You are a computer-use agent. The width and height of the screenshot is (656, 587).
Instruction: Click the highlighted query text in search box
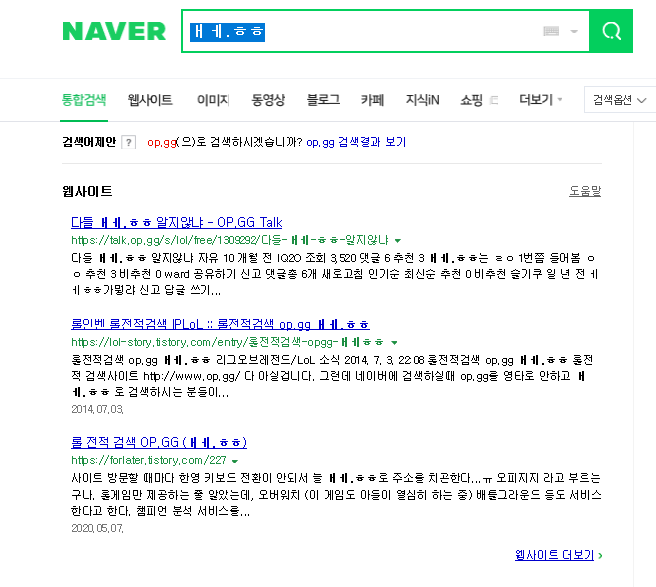tap(227, 32)
